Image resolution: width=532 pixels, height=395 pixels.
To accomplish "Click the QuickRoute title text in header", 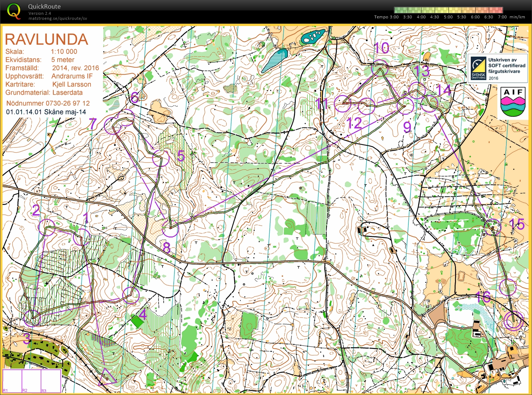I will coord(44,6).
